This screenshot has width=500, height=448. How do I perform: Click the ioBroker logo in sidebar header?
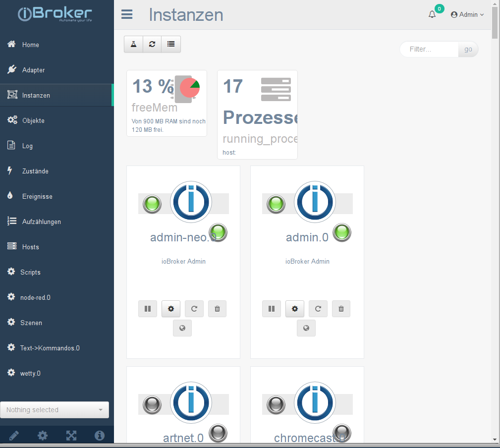click(x=55, y=14)
